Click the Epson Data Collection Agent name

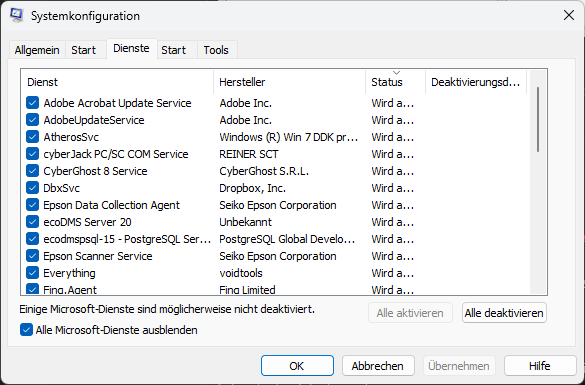pyautogui.click(x=111, y=205)
